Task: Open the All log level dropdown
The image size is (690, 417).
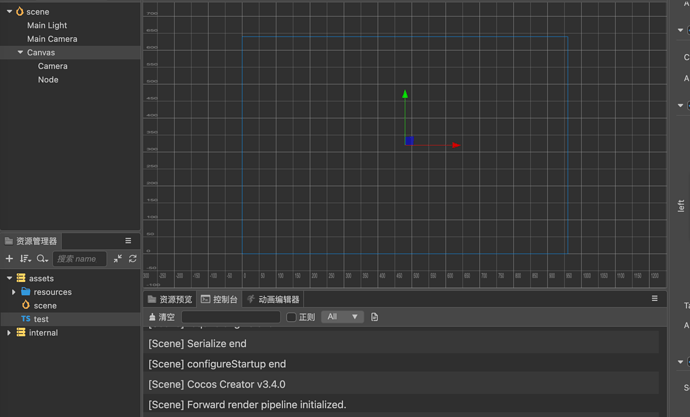Action: coord(343,317)
